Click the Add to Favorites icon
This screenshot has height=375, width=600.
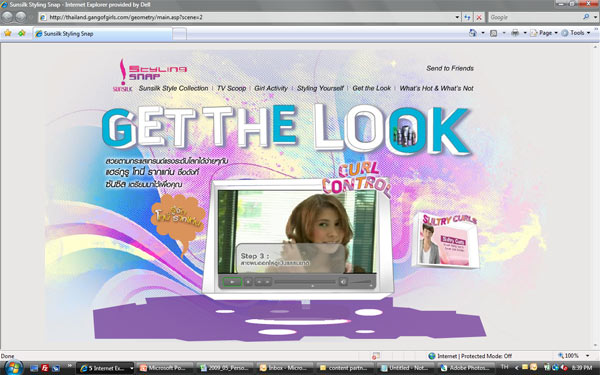coord(21,33)
